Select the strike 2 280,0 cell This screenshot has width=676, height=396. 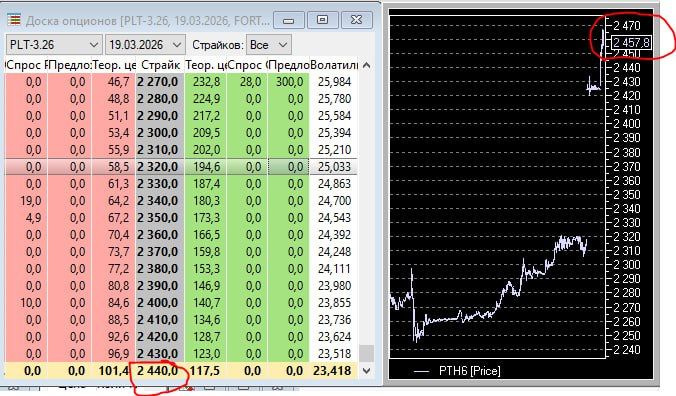[x=160, y=99]
